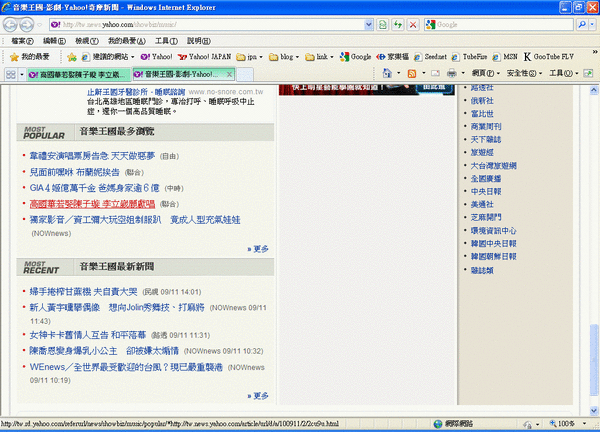Open sidebar source 中央日報

point(486,192)
